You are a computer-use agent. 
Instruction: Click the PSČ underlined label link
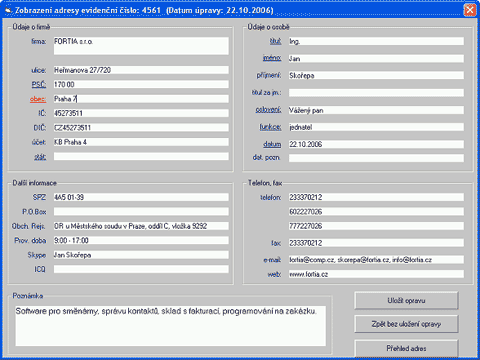coord(39,84)
